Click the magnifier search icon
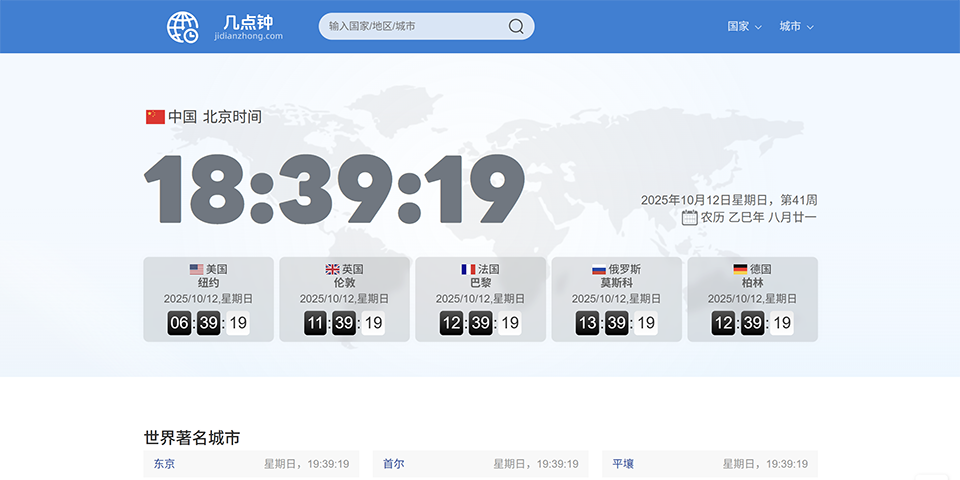The height and width of the screenshot is (480, 960). click(x=516, y=27)
